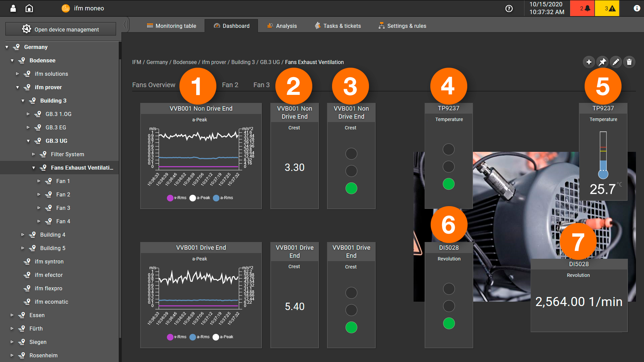Expand the Filter System tree node
Screen dimensions: 644x362
(x=33, y=154)
